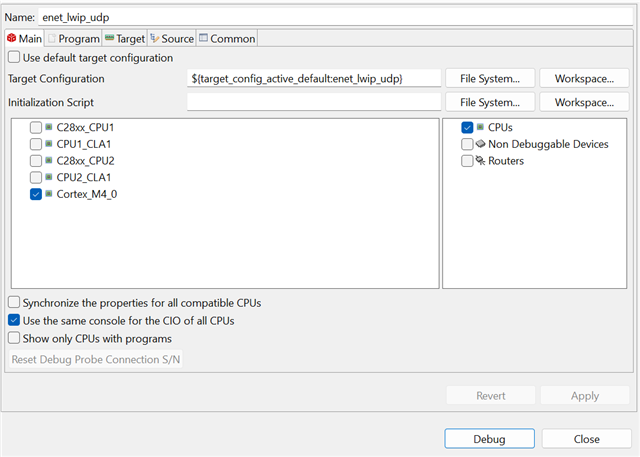The width and height of the screenshot is (640, 457).
Task: Click the Cortex_M4_0 chip icon
Action: 50,194
